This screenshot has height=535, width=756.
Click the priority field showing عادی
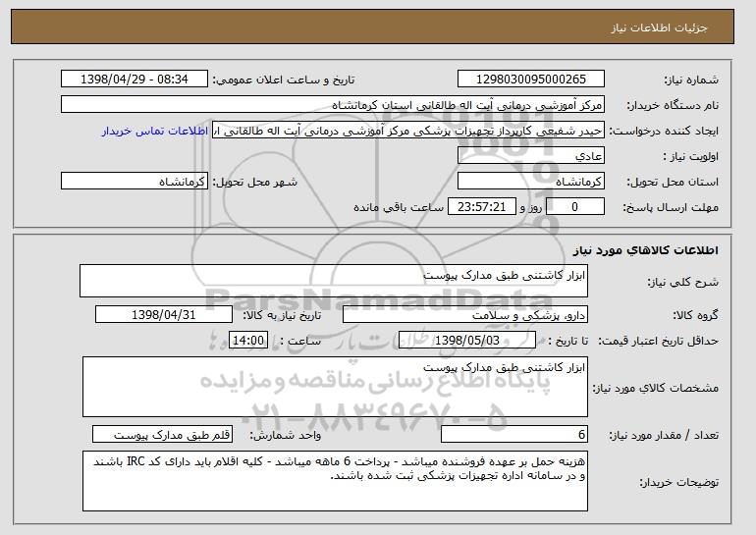[531, 156]
